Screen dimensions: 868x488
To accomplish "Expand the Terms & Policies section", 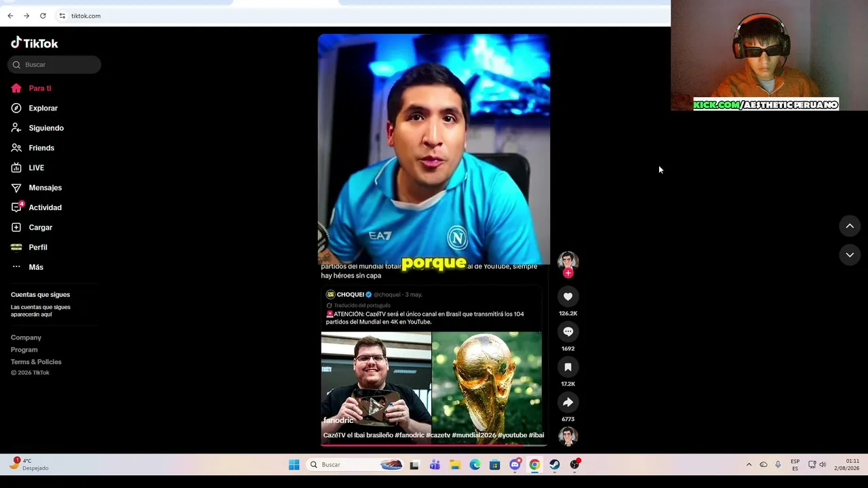I will [36, 362].
